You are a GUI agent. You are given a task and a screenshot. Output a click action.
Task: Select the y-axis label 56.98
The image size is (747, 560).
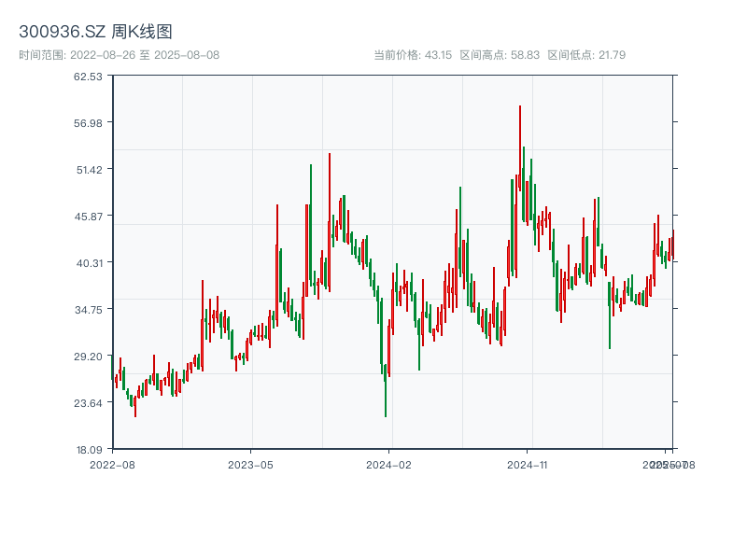88,123
